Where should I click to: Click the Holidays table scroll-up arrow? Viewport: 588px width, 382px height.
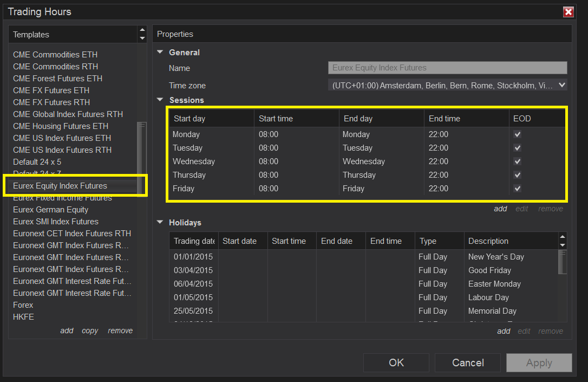[x=562, y=237]
